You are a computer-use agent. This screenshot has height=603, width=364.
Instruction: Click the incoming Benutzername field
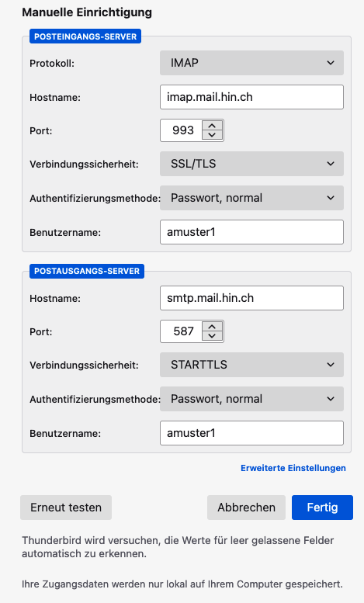251,232
